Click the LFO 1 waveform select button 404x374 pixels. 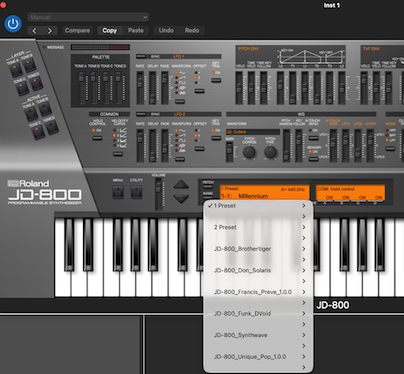[x=180, y=101]
